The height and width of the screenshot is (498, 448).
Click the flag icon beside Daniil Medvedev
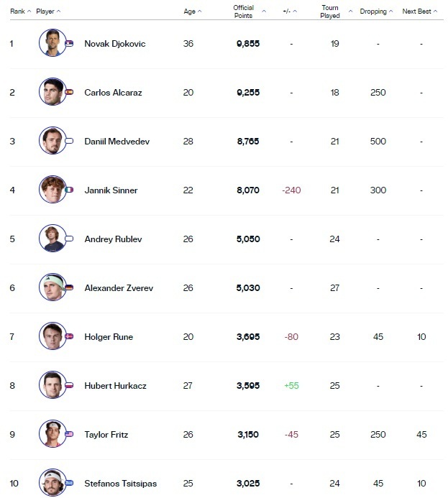coord(69,142)
